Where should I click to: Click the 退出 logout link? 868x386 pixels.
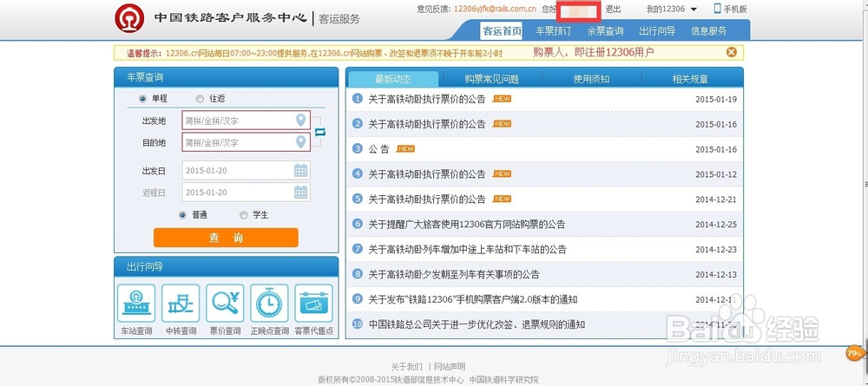[x=613, y=9]
